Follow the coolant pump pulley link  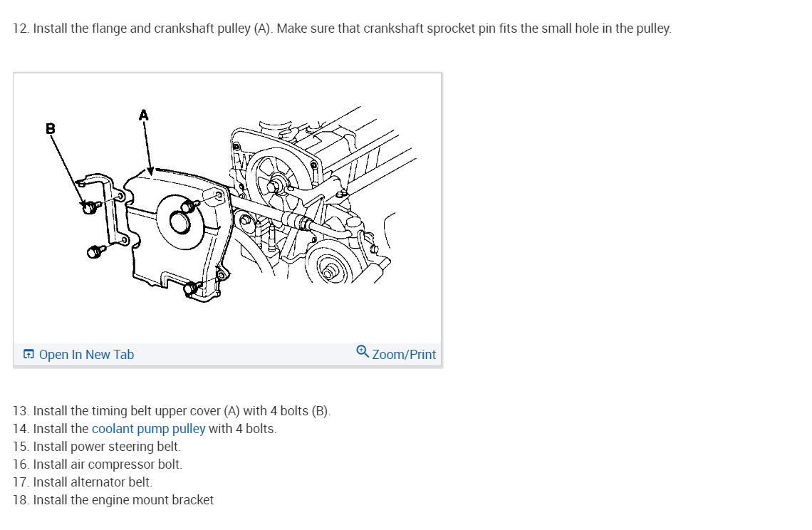pyautogui.click(x=149, y=429)
